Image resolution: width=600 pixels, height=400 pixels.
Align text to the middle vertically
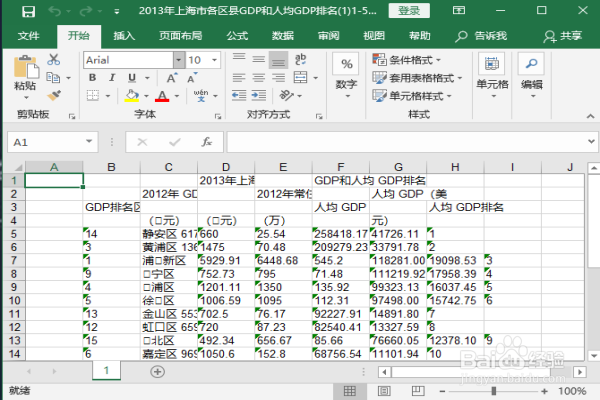(x=259, y=59)
